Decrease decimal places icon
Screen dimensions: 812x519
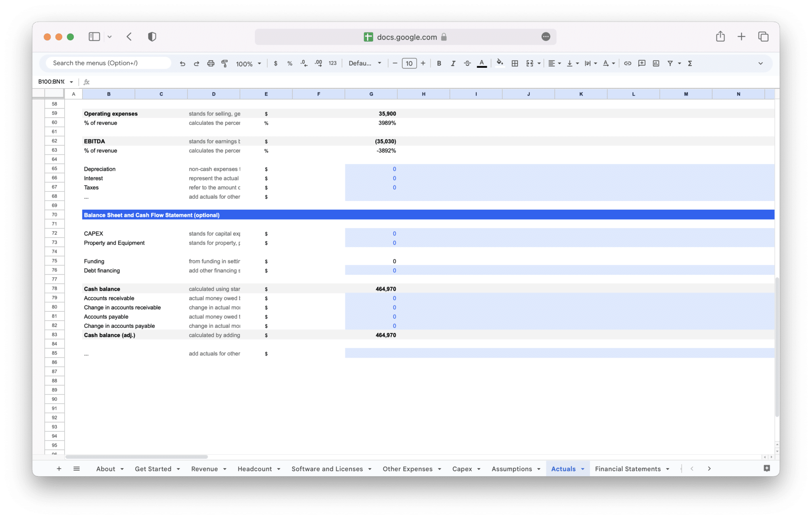pyautogui.click(x=304, y=63)
